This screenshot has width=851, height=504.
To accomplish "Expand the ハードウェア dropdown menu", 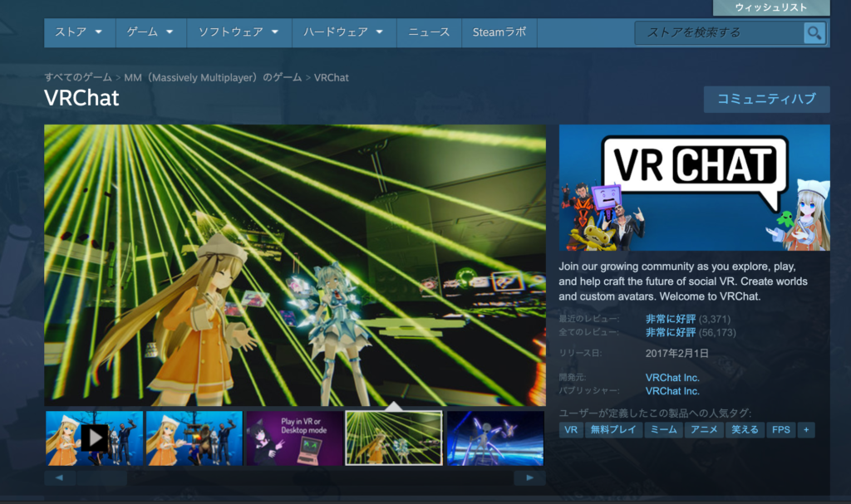I will point(343,32).
